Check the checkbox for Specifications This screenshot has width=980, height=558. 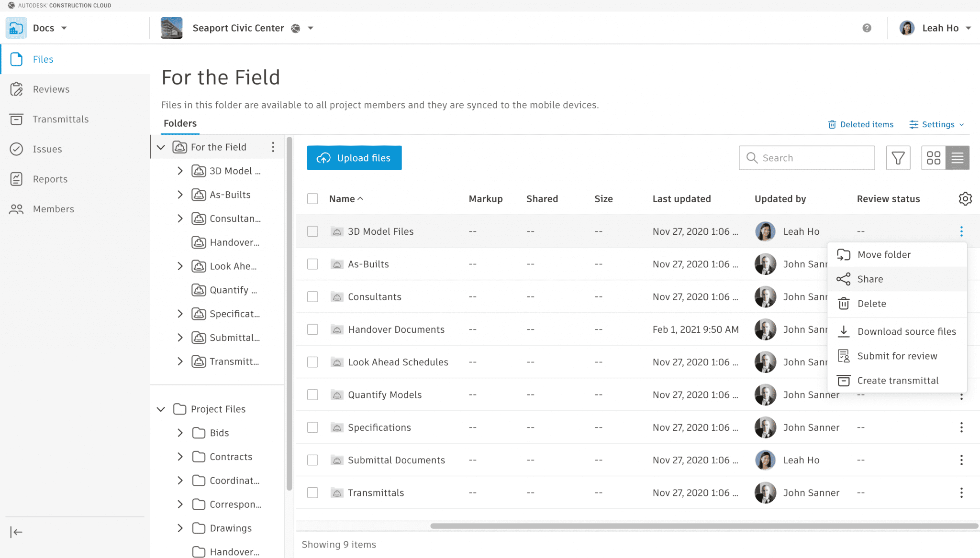[312, 427]
